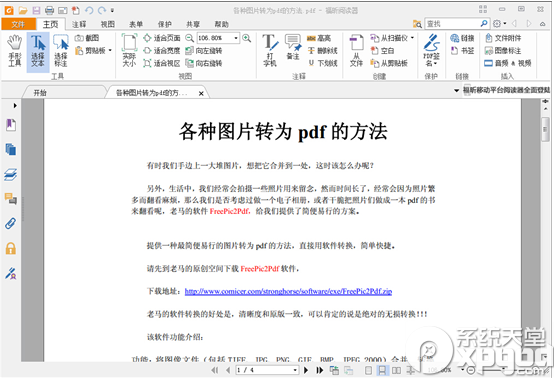Add a Bookmark (书签) from ribbon

[462, 51]
